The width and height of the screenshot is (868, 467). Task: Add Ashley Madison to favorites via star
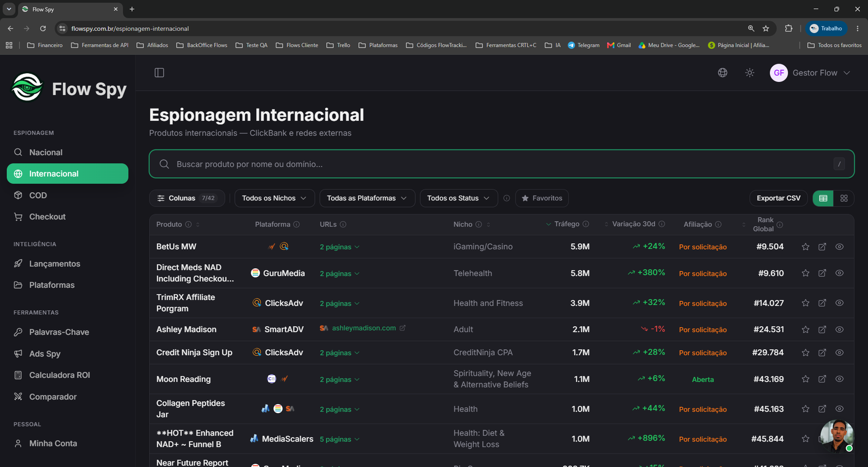coord(806,330)
